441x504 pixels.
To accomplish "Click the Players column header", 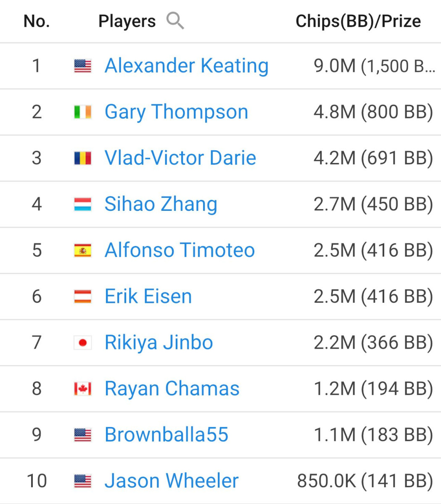I will tap(127, 21).
